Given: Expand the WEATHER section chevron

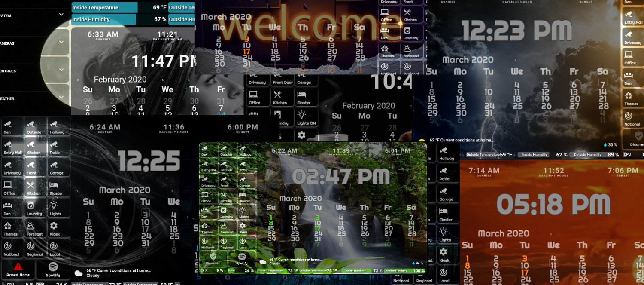Looking at the screenshot, I should 61,97.
